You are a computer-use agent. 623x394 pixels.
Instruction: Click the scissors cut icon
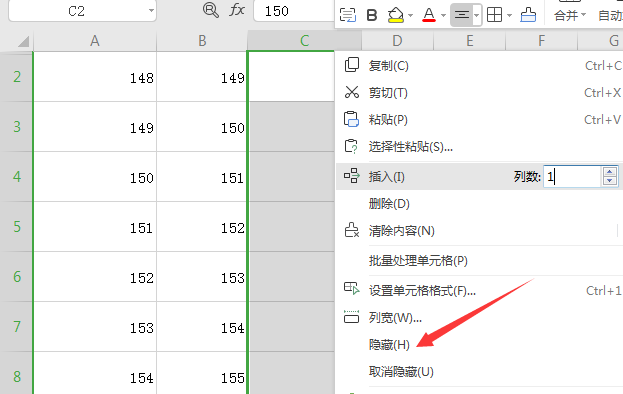click(x=352, y=92)
